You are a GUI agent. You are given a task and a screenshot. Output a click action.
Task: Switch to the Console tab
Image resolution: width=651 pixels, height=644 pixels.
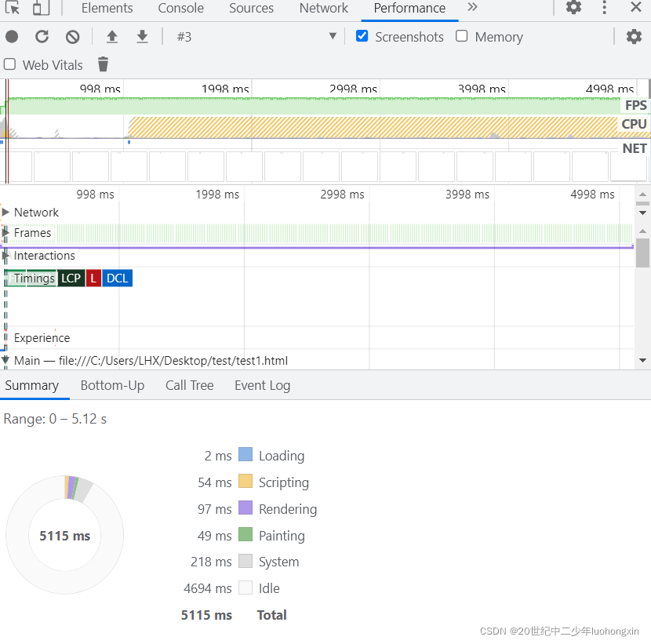pyautogui.click(x=181, y=8)
